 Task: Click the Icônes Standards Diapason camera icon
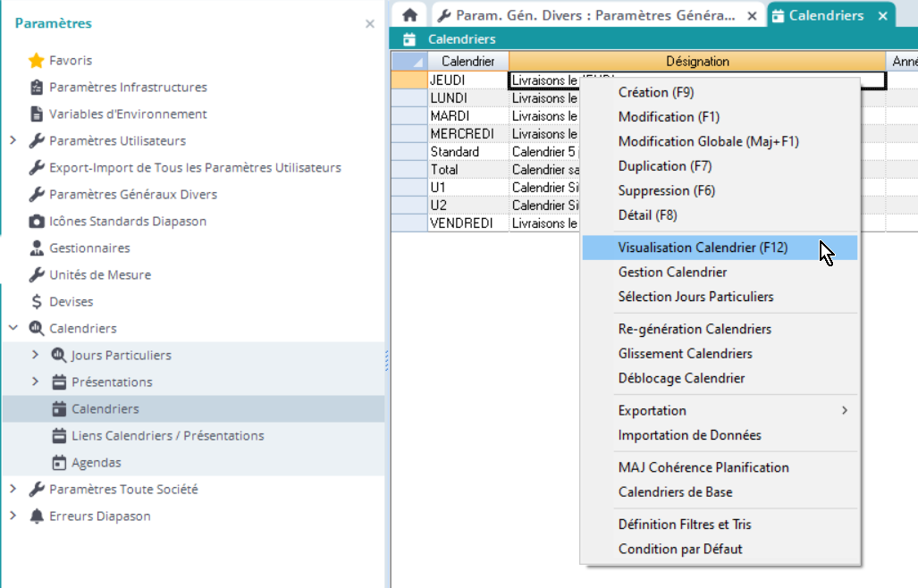click(x=37, y=222)
